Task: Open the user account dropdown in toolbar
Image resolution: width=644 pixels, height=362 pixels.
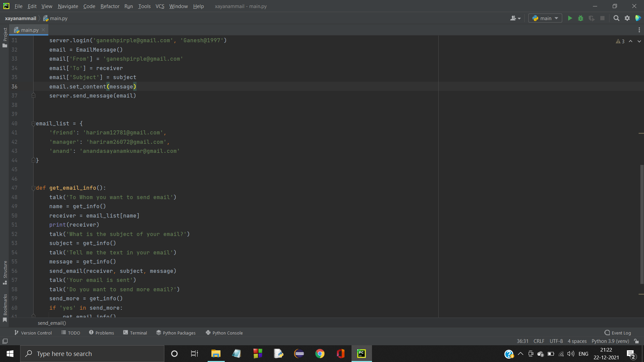Action: coord(515,18)
